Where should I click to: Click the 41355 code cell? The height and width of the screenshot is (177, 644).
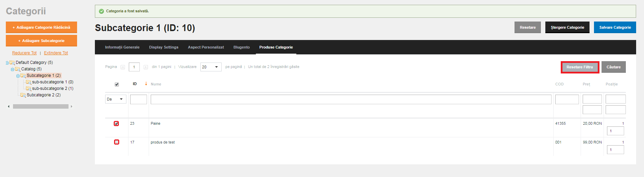point(560,123)
